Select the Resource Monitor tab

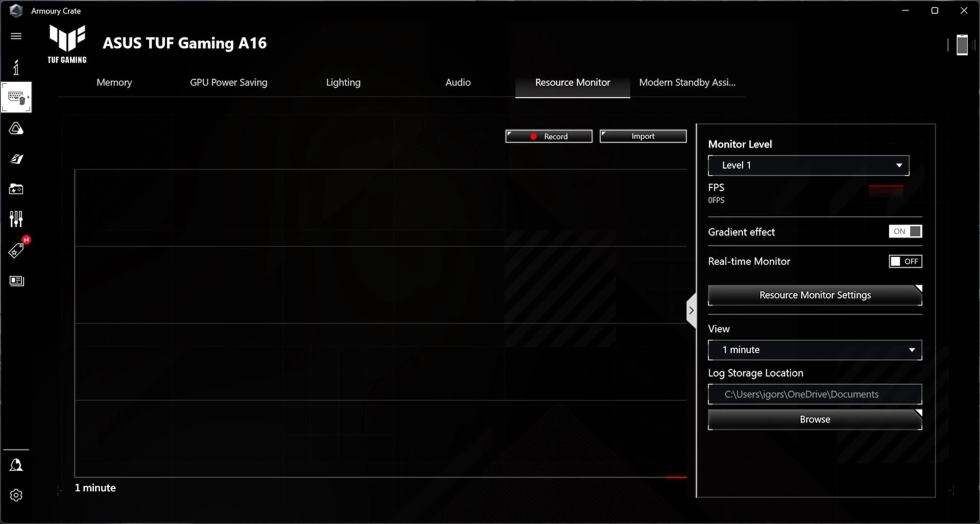coord(573,83)
